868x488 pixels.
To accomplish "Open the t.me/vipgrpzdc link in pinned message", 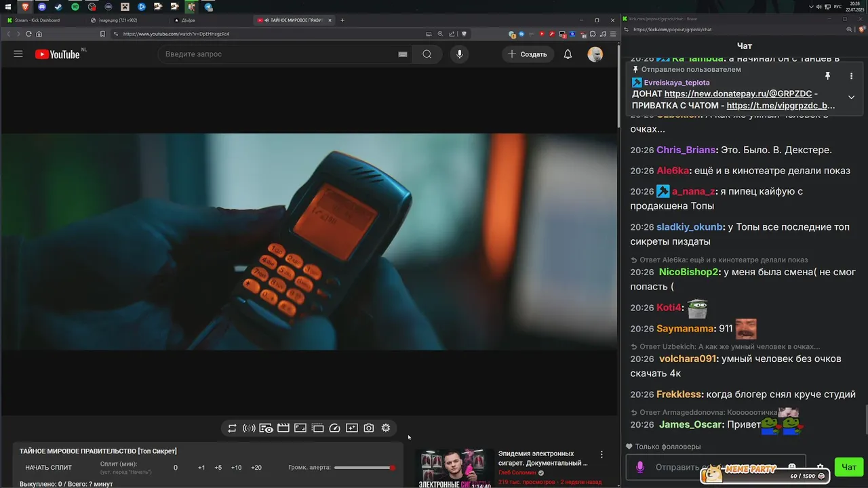I will coord(781,106).
